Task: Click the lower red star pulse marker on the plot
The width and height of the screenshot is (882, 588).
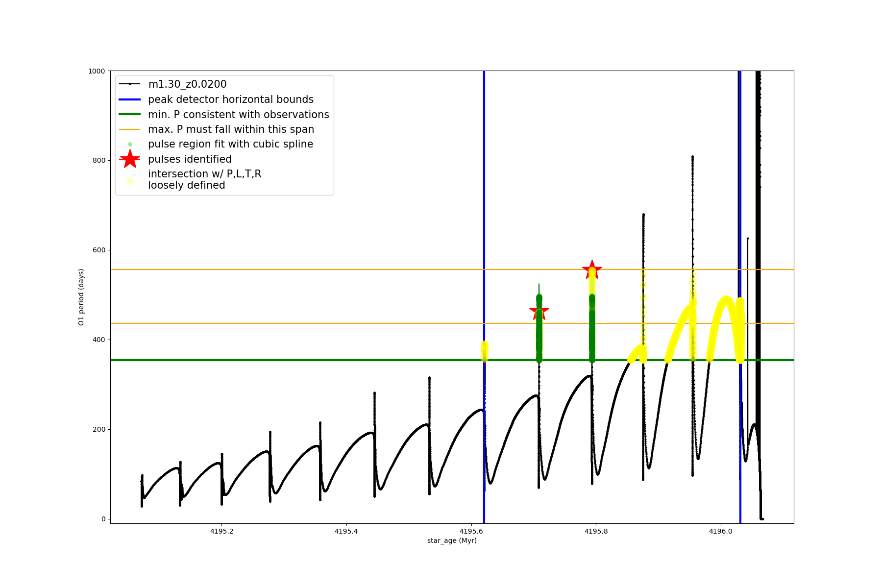Action: [539, 311]
